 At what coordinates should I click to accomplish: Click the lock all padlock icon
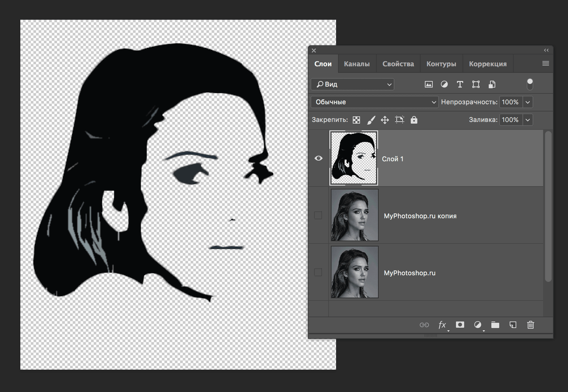[414, 120]
